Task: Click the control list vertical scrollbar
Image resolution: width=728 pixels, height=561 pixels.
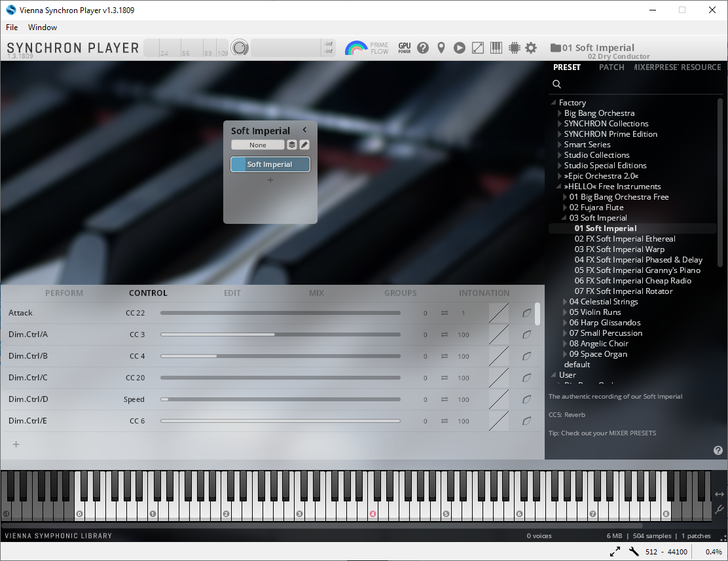Action: click(537, 314)
